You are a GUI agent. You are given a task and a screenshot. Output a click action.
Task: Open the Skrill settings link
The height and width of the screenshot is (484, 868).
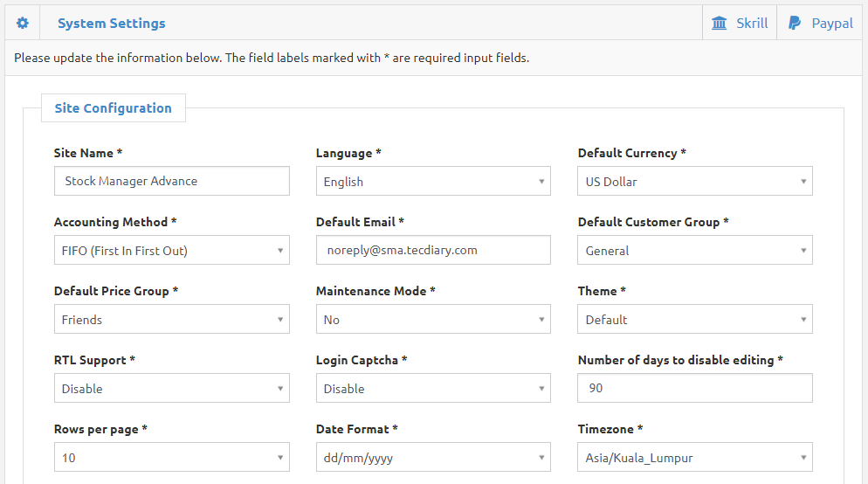click(740, 23)
